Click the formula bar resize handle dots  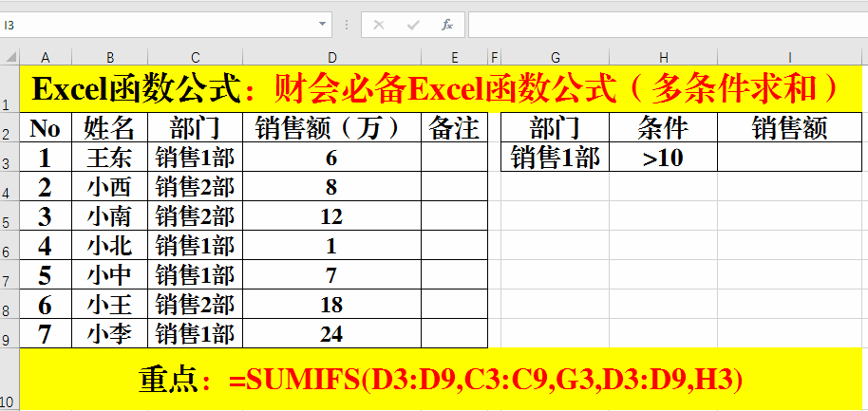[347, 25]
